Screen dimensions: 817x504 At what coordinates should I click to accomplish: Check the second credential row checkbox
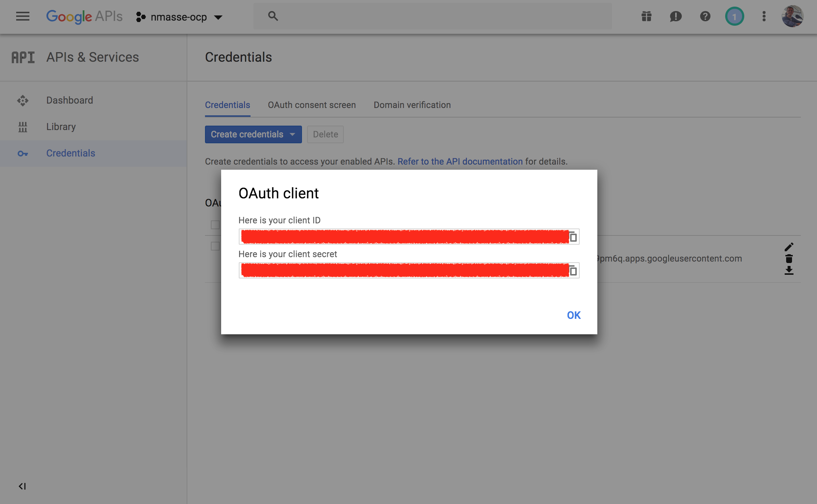tap(215, 246)
